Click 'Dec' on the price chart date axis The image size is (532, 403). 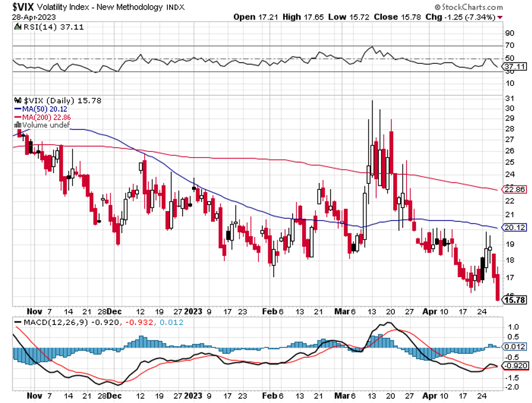coord(114,311)
